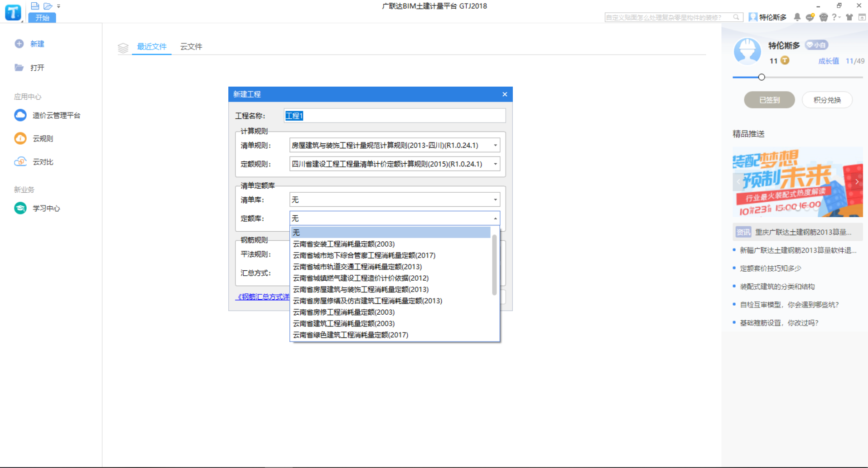This screenshot has width=868, height=468.
Task: Go to previous banner with left arrow
Action: point(739,182)
